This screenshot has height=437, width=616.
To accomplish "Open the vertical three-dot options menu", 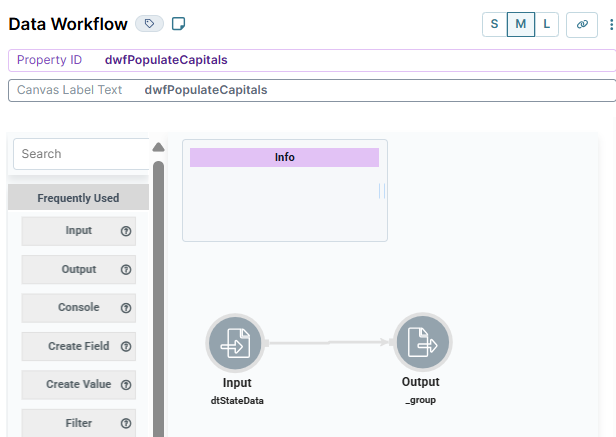I will tap(611, 24).
